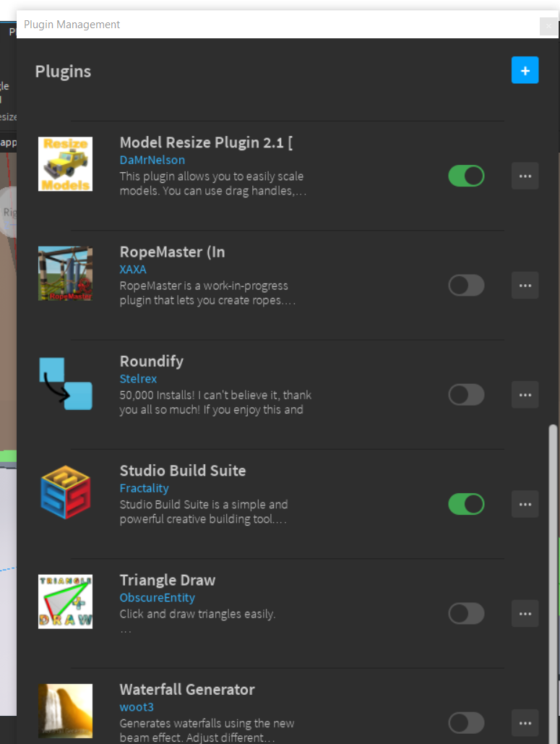Open Roundify's options menu
The height and width of the screenshot is (744, 560).
coord(525,394)
